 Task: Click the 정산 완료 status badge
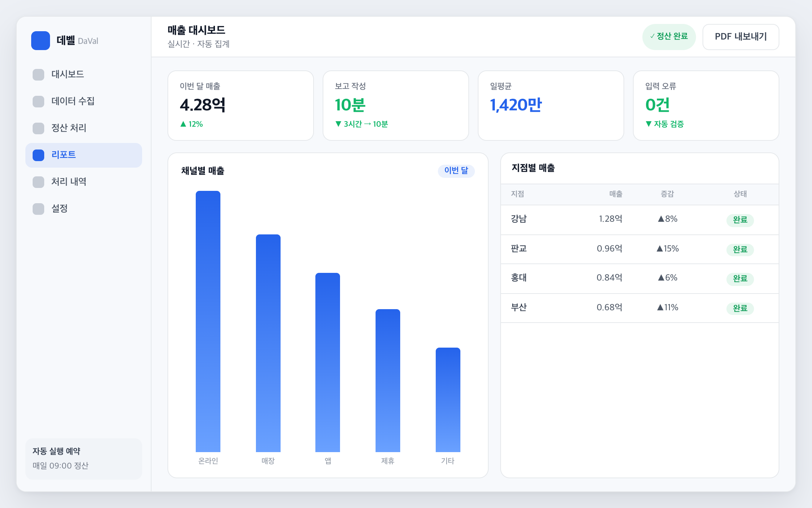(x=669, y=37)
